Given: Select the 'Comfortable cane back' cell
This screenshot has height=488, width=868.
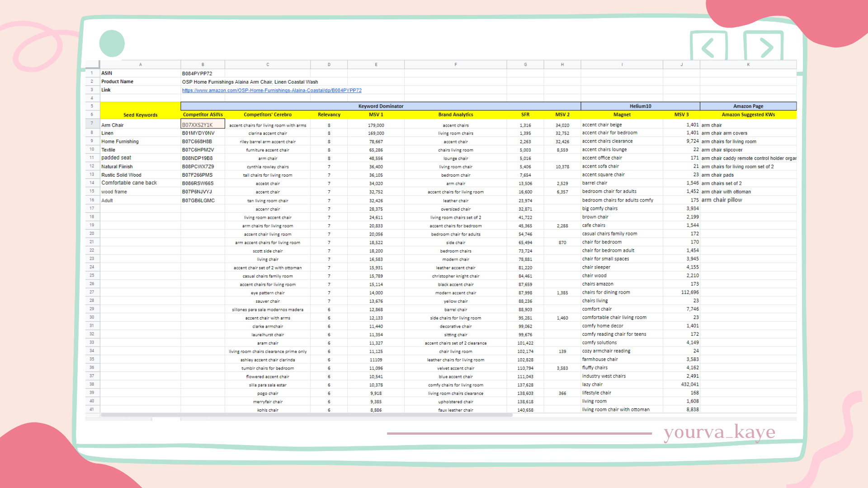Looking at the screenshot, I should pos(141,183).
